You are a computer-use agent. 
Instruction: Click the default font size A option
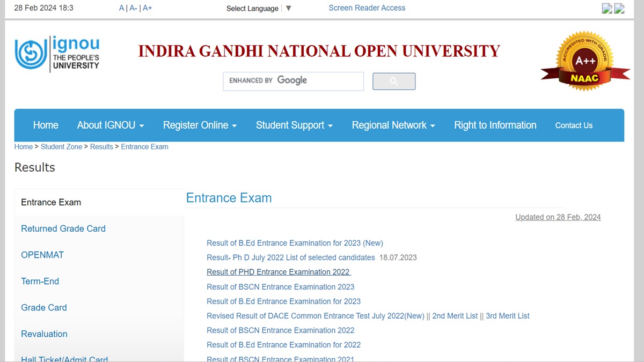pyautogui.click(x=121, y=8)
